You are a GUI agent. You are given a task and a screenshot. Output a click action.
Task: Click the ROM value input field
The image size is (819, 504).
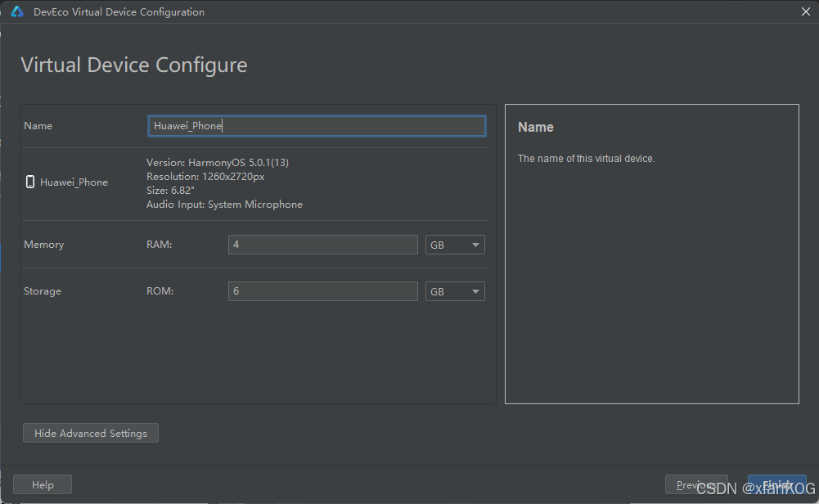323,291
